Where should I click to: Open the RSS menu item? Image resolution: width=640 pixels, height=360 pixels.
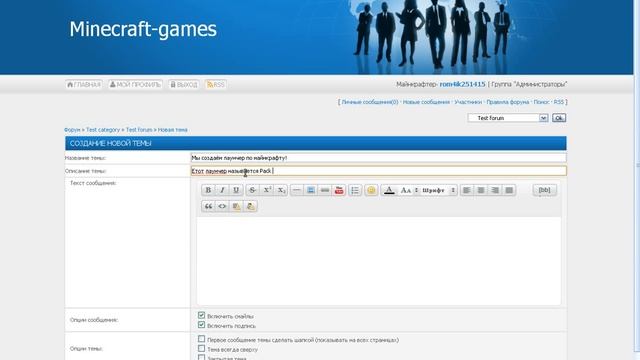[216, 84]
